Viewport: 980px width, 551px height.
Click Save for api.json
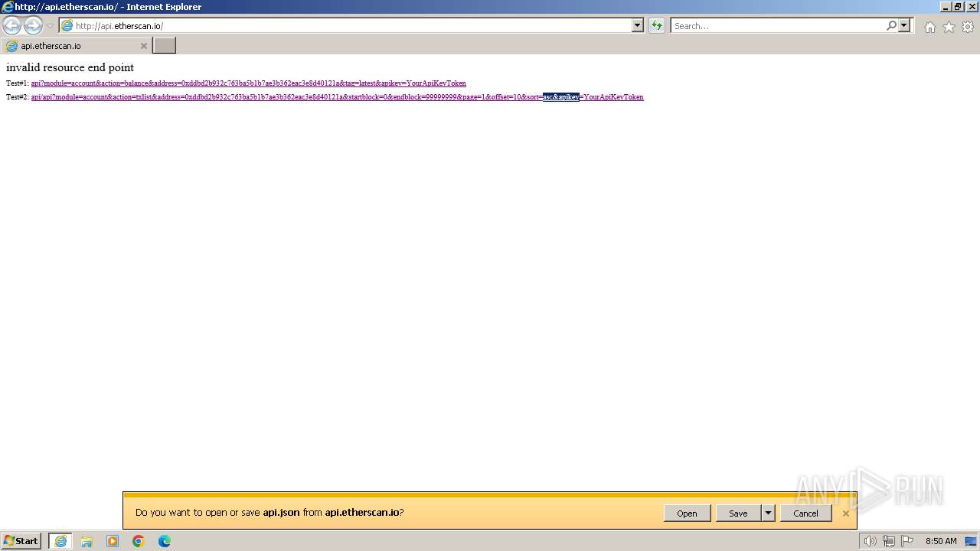click(x=738, y=514)
